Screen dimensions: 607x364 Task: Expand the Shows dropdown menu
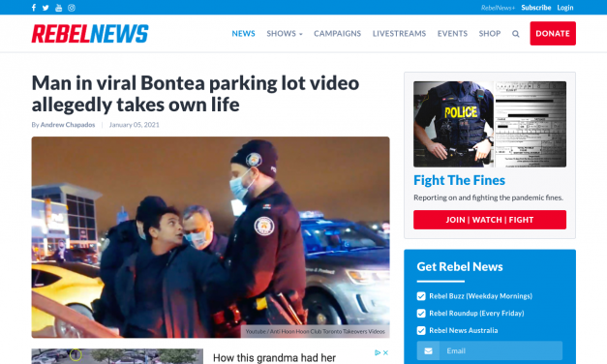[x=285, y=34]
